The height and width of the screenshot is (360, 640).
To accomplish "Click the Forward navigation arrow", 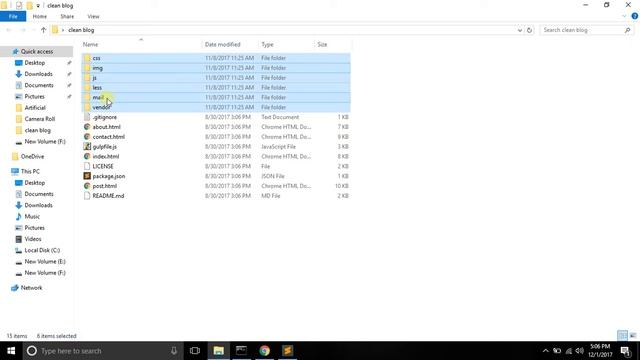I will tap(23, 30).
